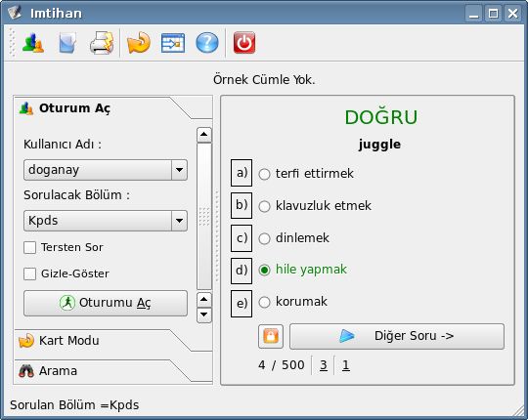Click the b) answer letter box

pos(242,205)
